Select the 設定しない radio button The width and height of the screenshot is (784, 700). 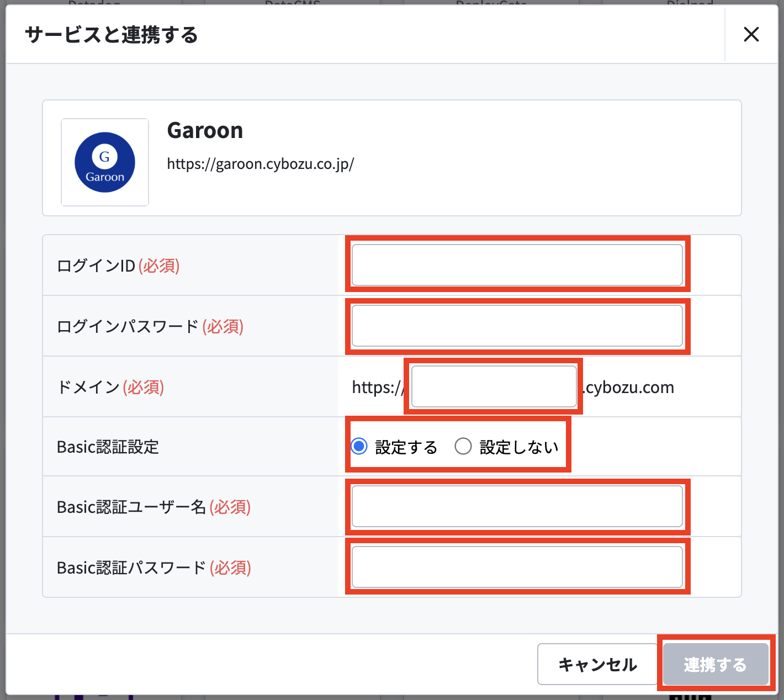[x=463, y=446]
